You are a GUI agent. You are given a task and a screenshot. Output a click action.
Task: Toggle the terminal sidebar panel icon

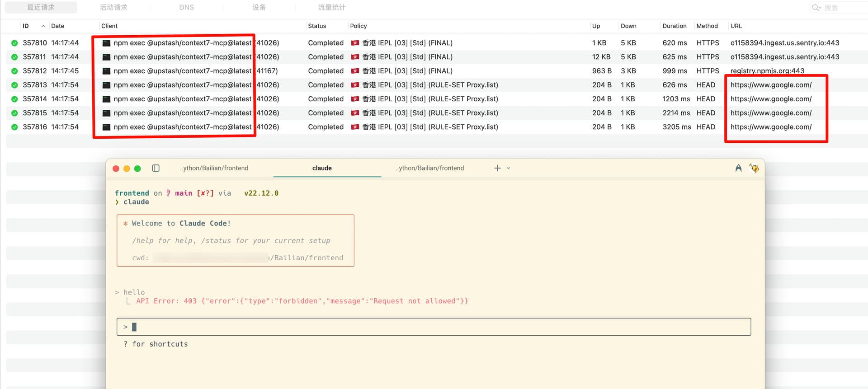[x=156, y=168]
